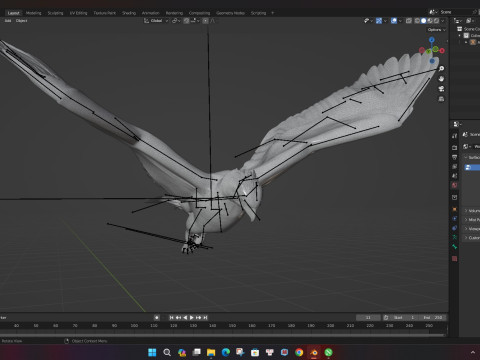
Task: Click the play animation button
Action: (192, 317)
